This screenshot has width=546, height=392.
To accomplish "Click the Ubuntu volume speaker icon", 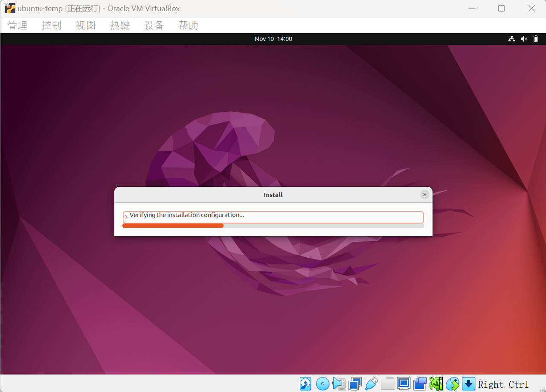I will [x=523, y=39].
